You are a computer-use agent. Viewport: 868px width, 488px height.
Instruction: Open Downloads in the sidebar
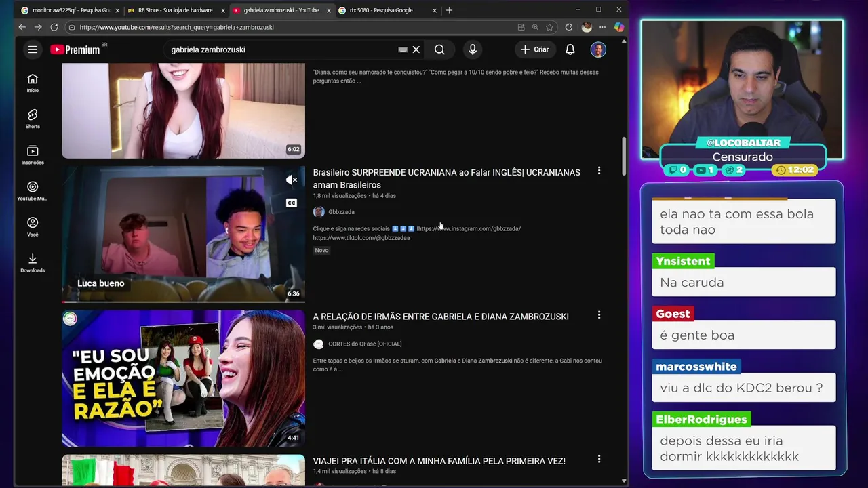[x=33, y=263]
